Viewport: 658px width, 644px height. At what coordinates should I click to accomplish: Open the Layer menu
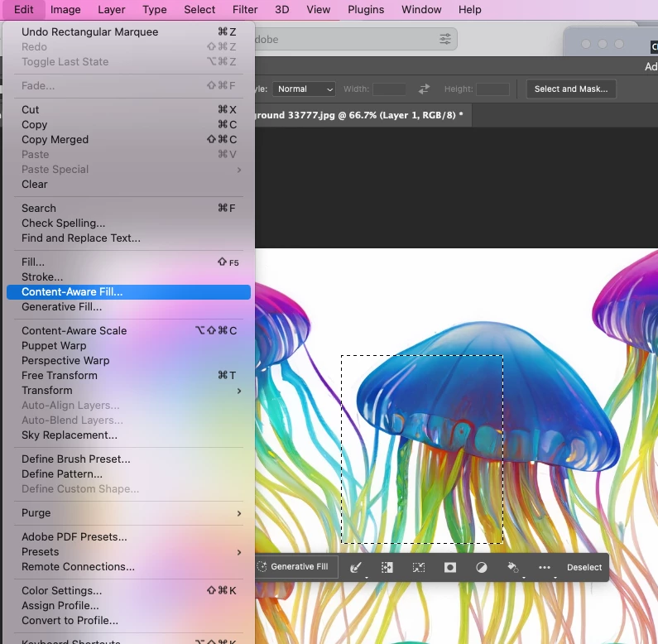tap(111, 9)
